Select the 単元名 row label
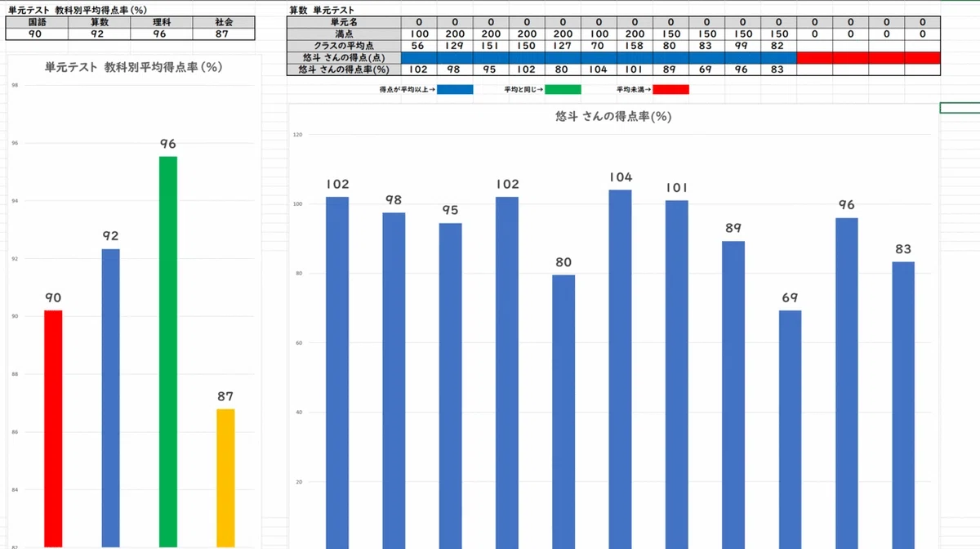 click(x=344, y=22)
